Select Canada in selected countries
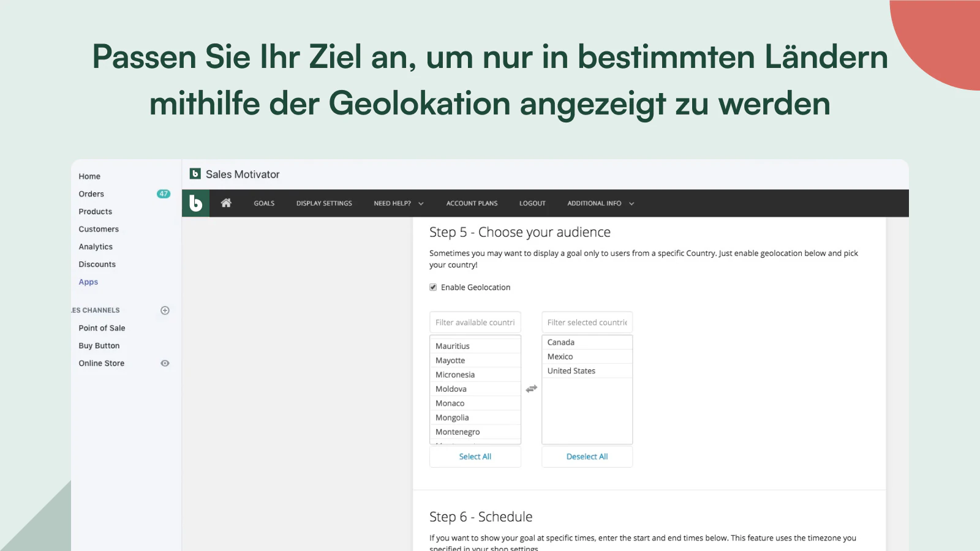 [x=587, y=342]
